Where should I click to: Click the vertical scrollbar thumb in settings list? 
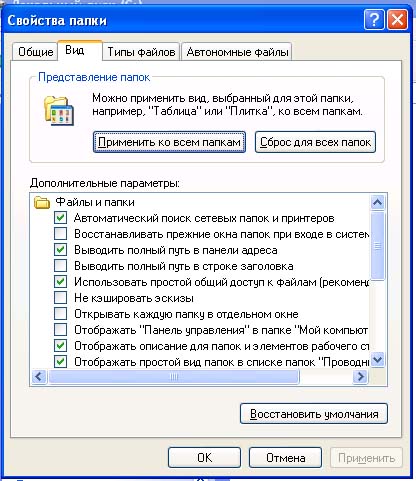tap(378, 246)
